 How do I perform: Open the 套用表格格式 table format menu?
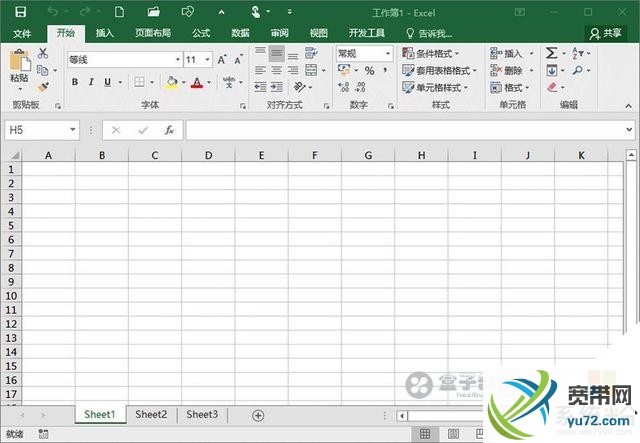(439, 70)
